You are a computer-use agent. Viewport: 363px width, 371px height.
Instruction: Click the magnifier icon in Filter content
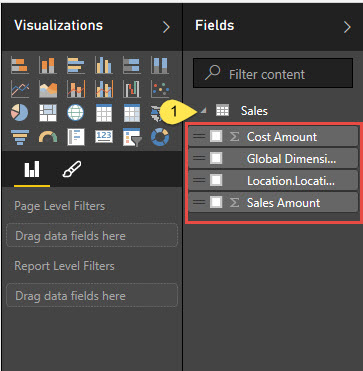pyautogui.click(x=212, y=73)
